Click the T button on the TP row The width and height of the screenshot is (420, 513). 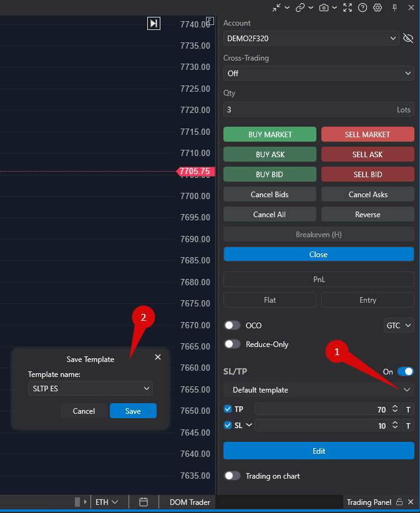[408, 409]
